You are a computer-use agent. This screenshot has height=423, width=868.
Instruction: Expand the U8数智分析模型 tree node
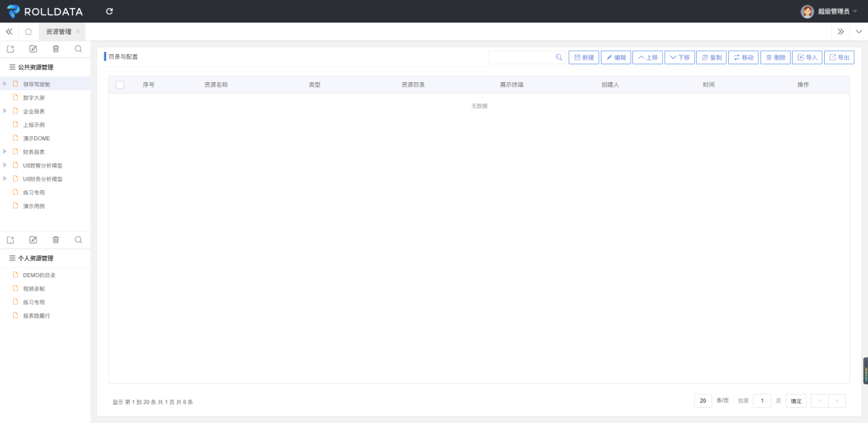click(5, 165)
